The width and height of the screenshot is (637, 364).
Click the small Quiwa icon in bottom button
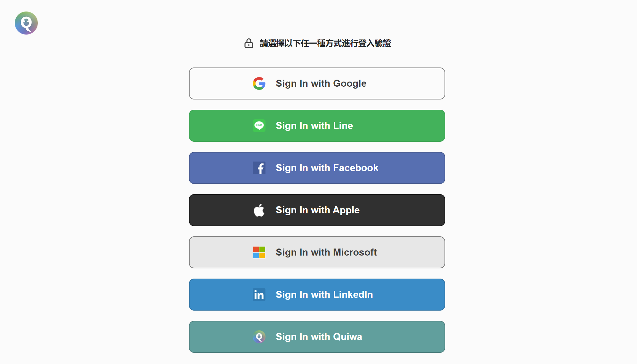tap(259, 337)
